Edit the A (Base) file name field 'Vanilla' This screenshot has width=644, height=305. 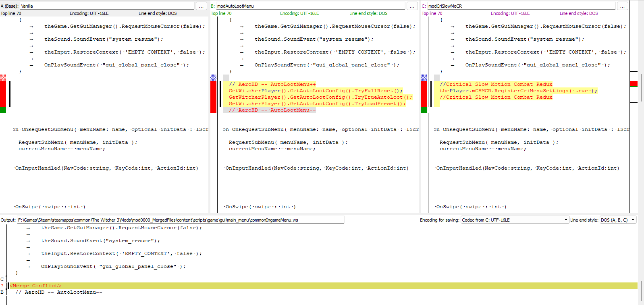click(107, 6)
